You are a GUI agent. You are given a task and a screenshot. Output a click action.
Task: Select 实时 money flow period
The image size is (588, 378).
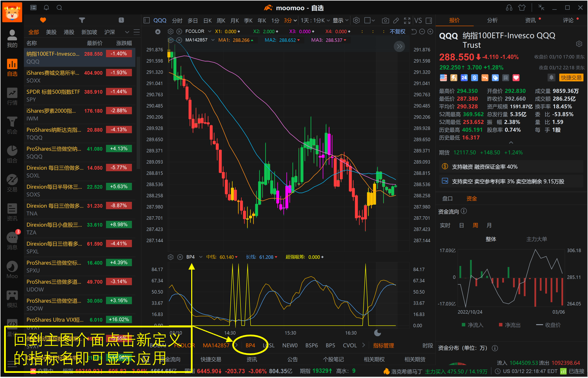pos(445,225)
